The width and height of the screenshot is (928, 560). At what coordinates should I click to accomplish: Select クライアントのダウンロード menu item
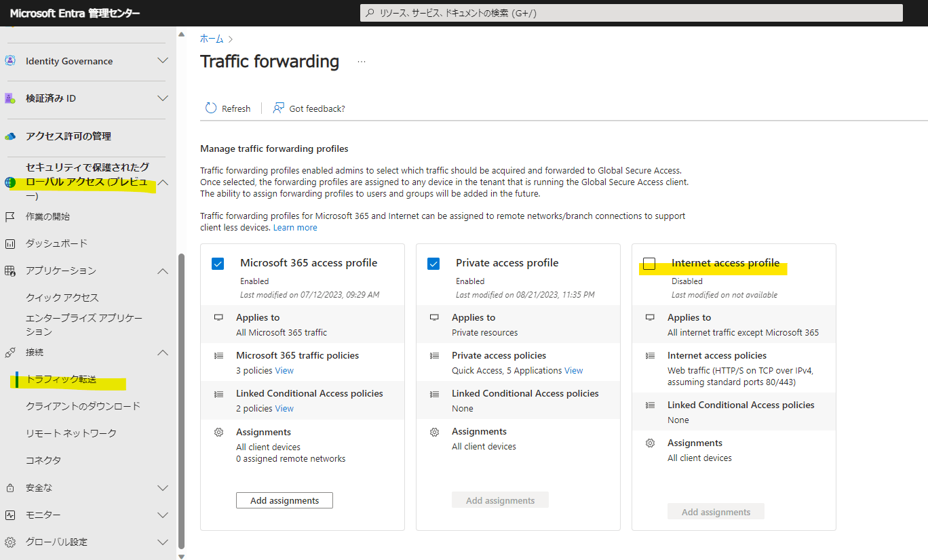tap(83, 406)
